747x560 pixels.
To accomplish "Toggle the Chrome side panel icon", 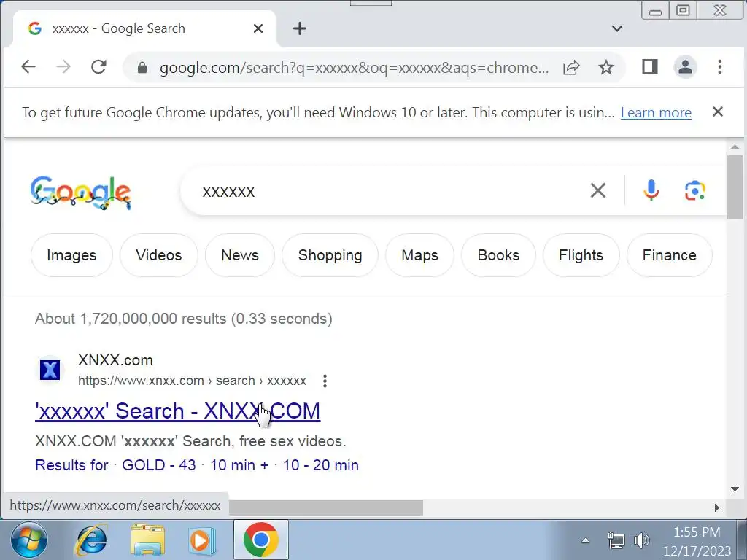I will pos(650,67).
